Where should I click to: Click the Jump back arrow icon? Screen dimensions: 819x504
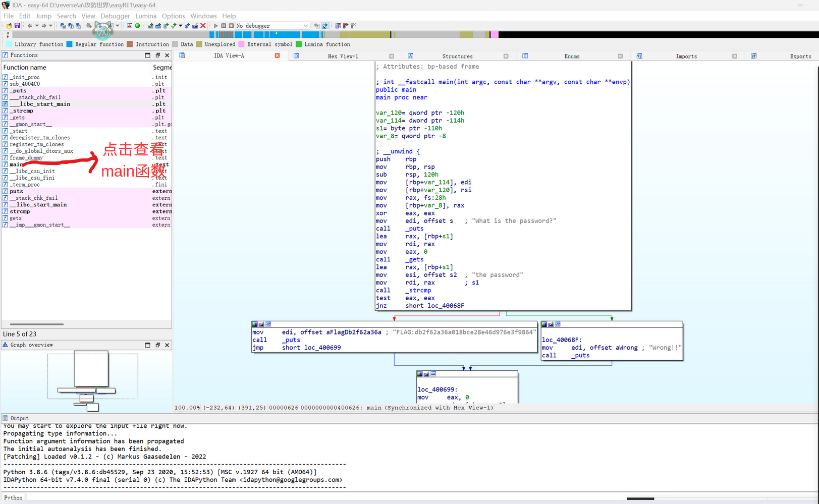(30, 26)
